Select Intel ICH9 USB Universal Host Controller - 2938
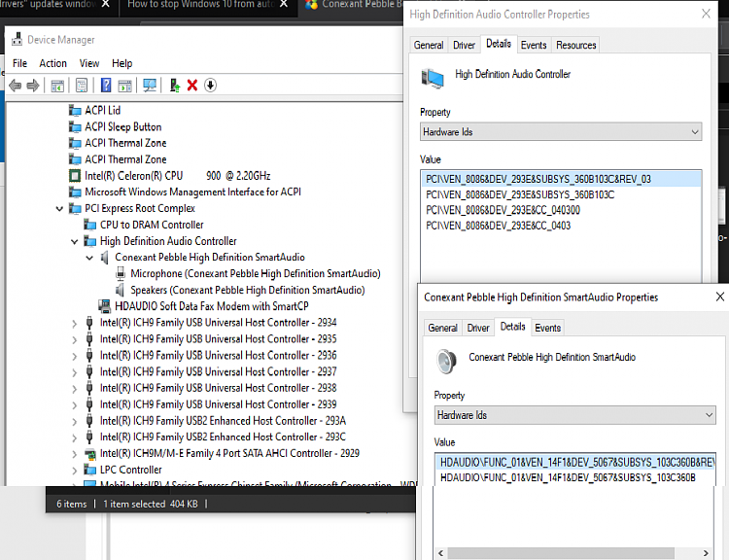729x560 pixels. pos(218,388)
